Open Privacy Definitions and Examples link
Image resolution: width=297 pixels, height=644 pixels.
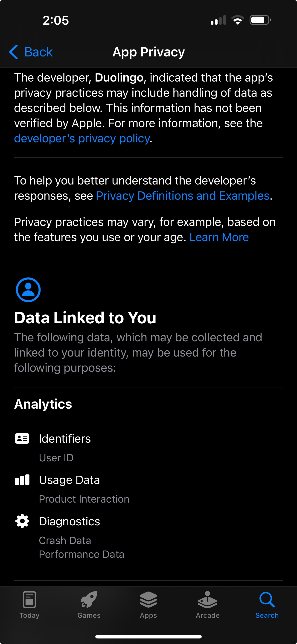pos(183,196)
